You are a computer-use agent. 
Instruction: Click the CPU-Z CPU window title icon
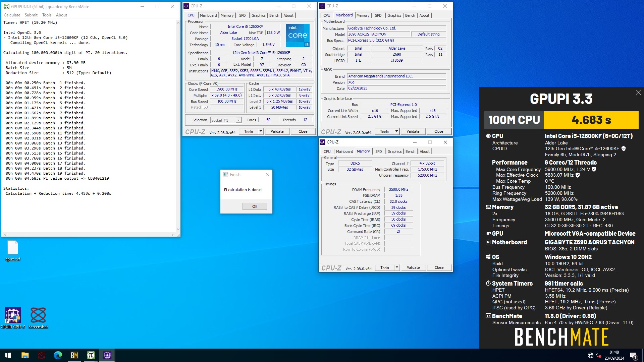pos(186,6)
